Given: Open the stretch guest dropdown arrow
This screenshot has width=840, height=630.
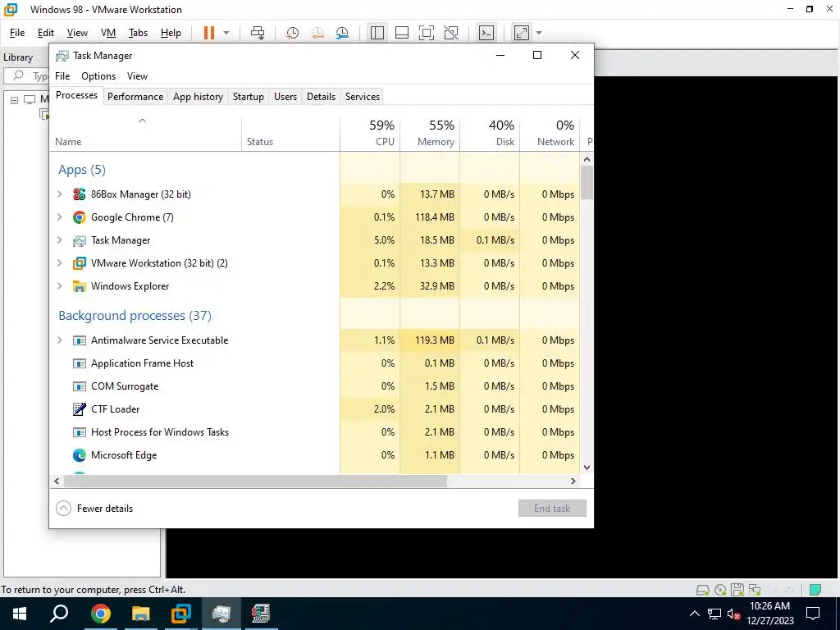Looking at the screenshot, I should pos(539,33).
